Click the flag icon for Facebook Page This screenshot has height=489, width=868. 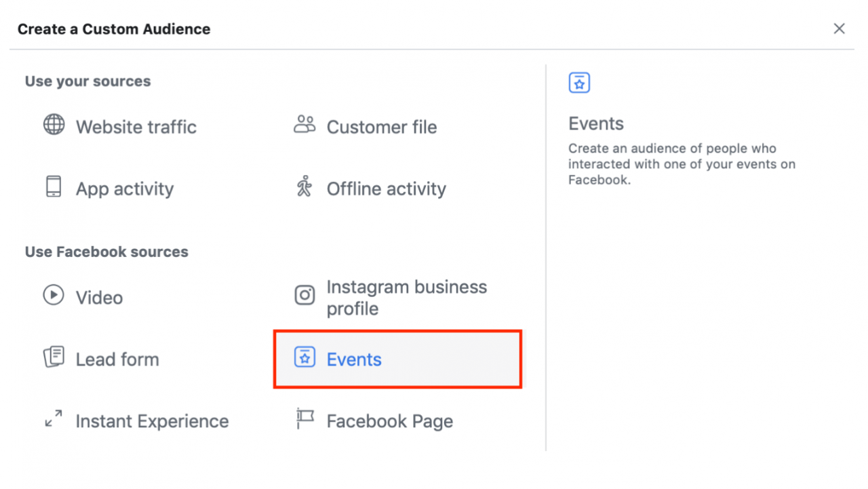(x=304, y=419)
